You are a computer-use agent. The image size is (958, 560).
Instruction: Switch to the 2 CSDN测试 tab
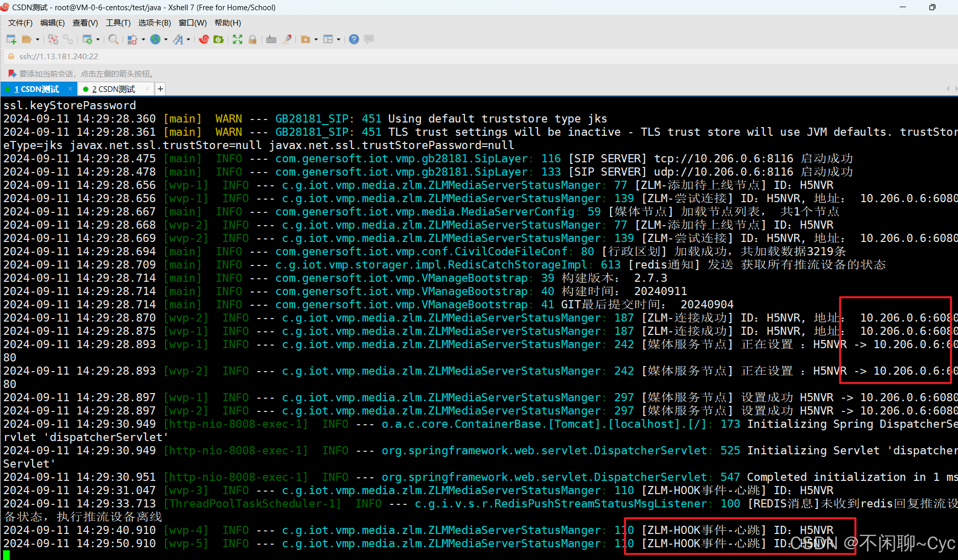point(114,89)
